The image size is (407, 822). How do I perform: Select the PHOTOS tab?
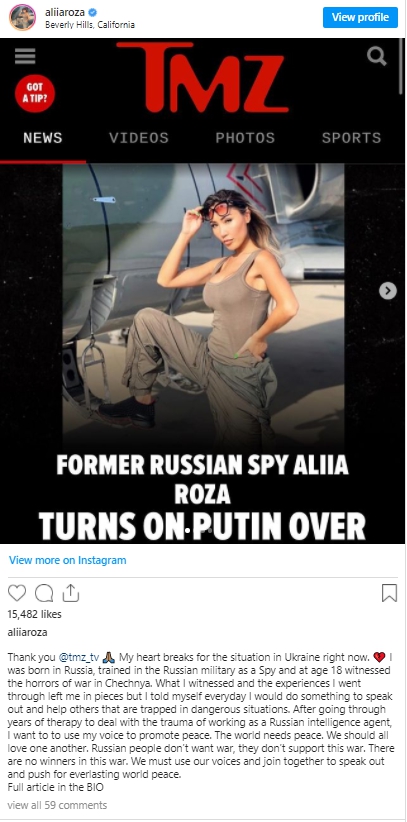pos(245,138)
